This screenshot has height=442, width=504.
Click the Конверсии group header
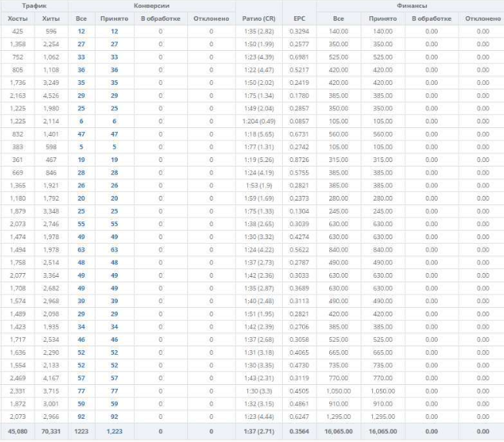pyautogui.click(x=151, y=6)
